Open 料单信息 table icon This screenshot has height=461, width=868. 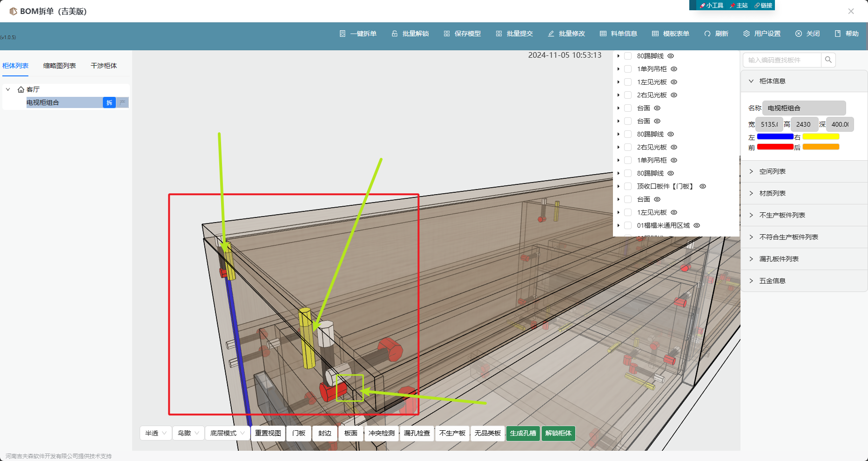tap(603, 34)
